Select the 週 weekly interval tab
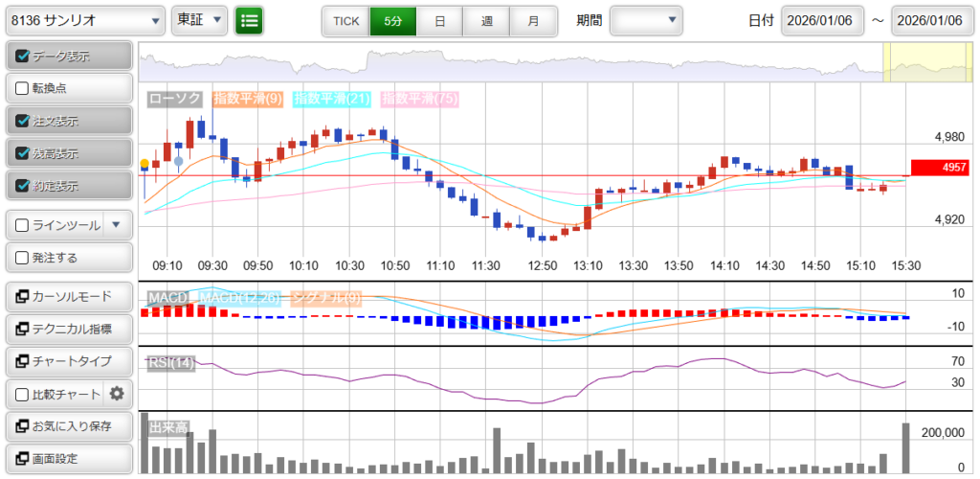The width and height of the screenshot is (980, 479). click(x=486, y=20)
